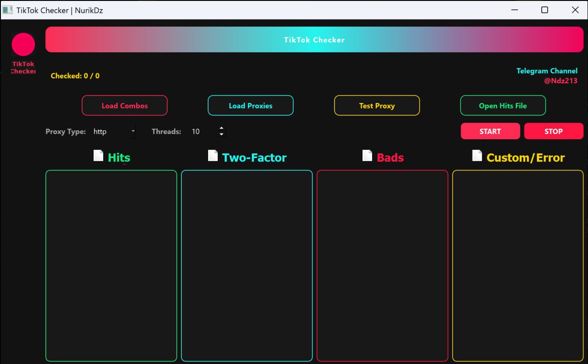Increase Threads with the up arrow
Image resolution: width=588 pixels, height=364 pixels.
coord(222,128)
